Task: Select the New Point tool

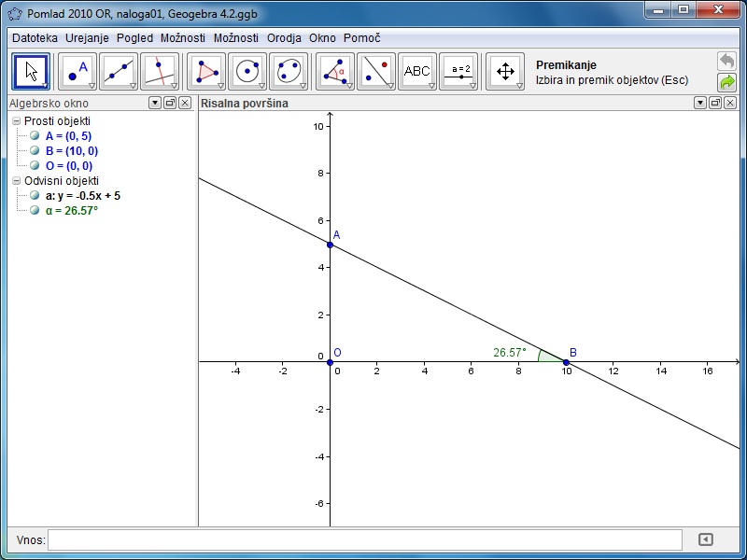Action: pos(78,71)
